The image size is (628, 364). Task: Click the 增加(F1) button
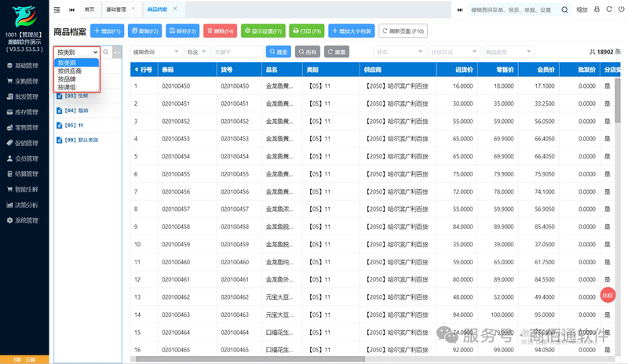click(108, 31)
